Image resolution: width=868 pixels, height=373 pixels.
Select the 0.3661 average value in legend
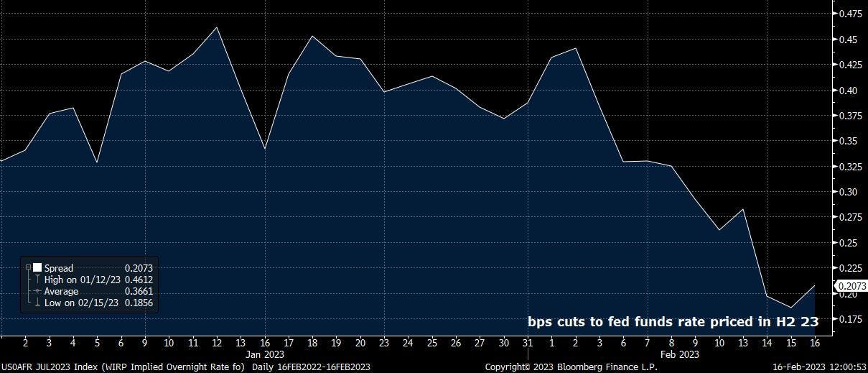click(139, 292)
